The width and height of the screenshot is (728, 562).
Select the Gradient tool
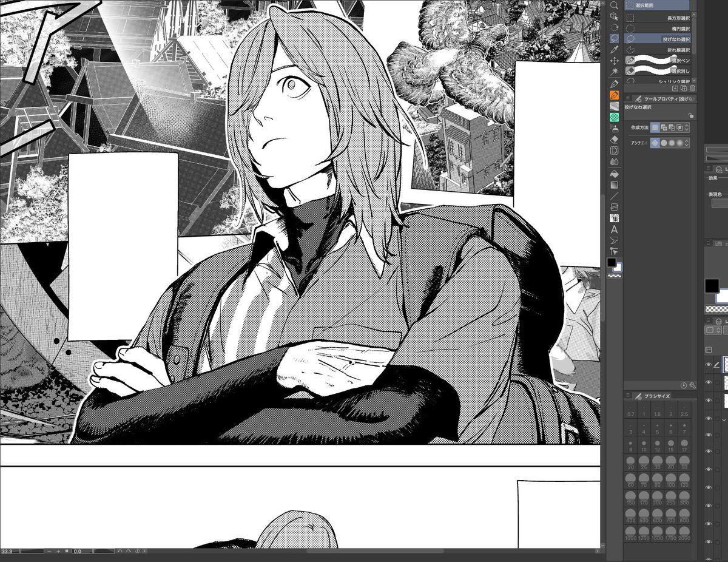[614, 185]
